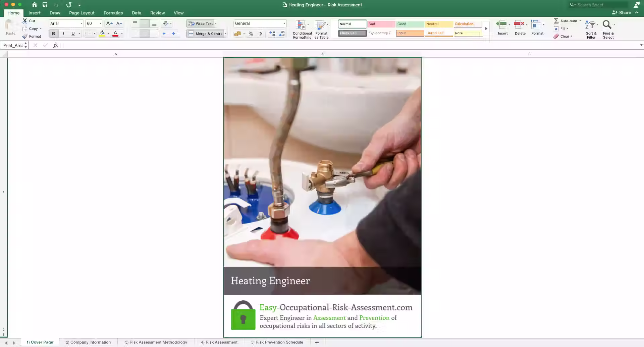The image size is (644, 347).
Task: Open the Merge & Centre dropdown arrow
Action: click(226, 34)
